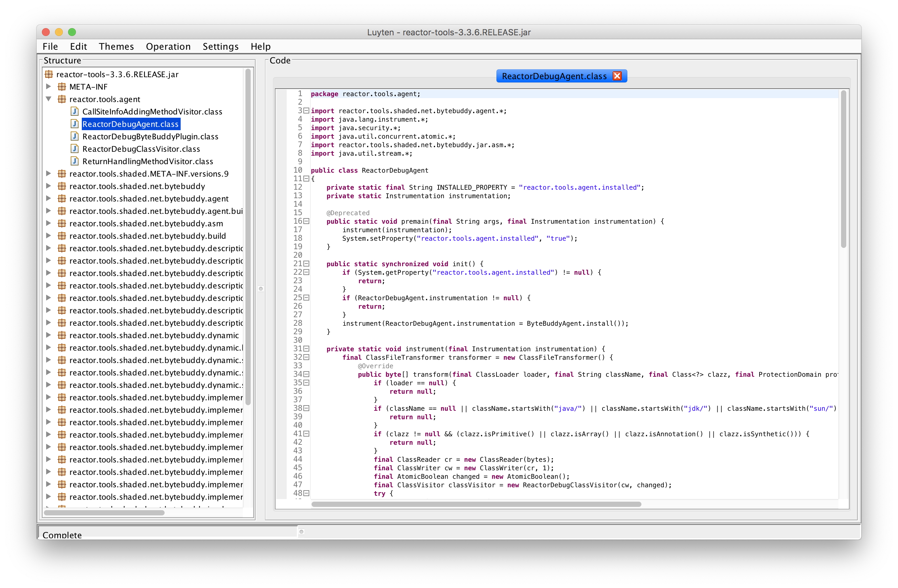Collapse the premain method fold at line 16
898x588 pixels.
pyautogui.click(x=306, y=221)
